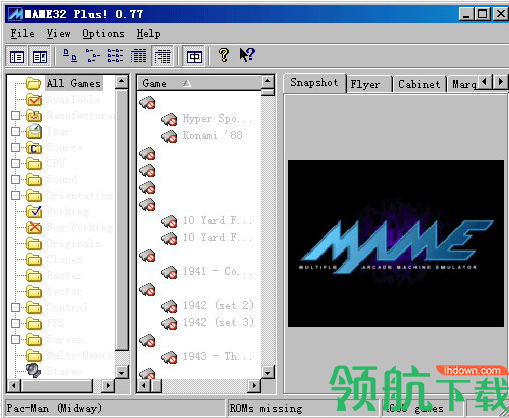Expand the Orientation folder node

click(15, 195)
